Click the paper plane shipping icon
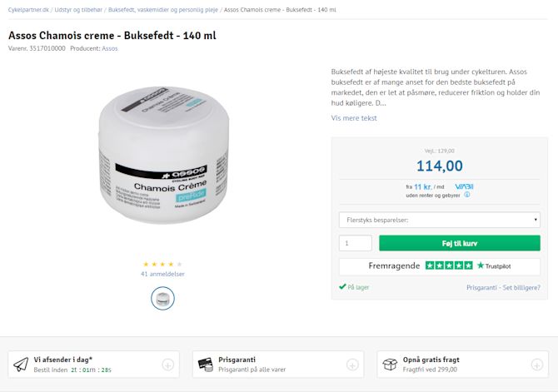The height and width of the screenshot is (392, 558). click(x=21, y=365)
